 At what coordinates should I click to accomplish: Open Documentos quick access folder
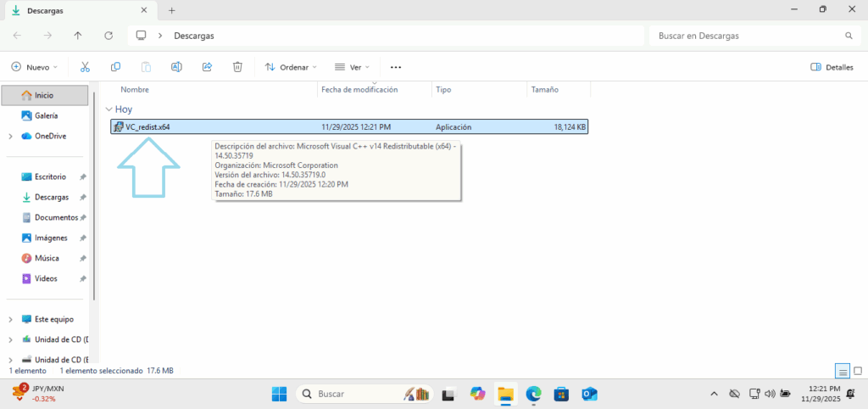click(x=56, y=217)
